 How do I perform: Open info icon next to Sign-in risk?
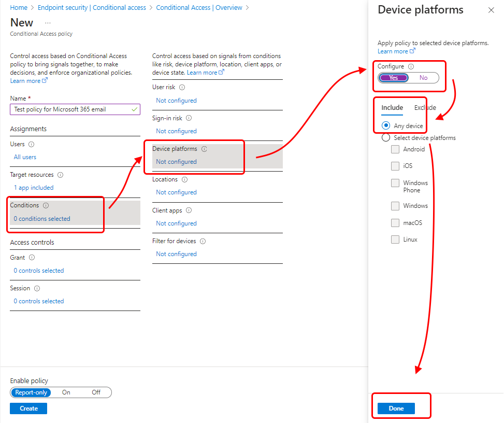189,118
